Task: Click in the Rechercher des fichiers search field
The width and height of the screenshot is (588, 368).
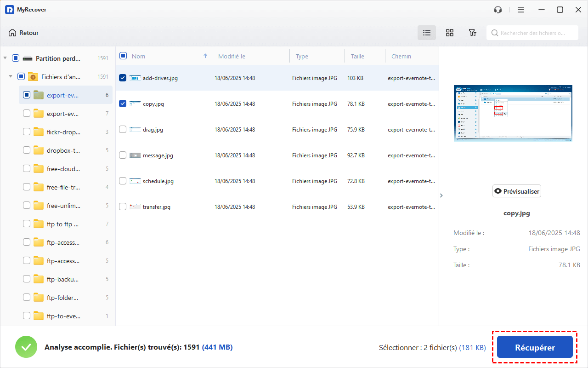Action: 532,33
